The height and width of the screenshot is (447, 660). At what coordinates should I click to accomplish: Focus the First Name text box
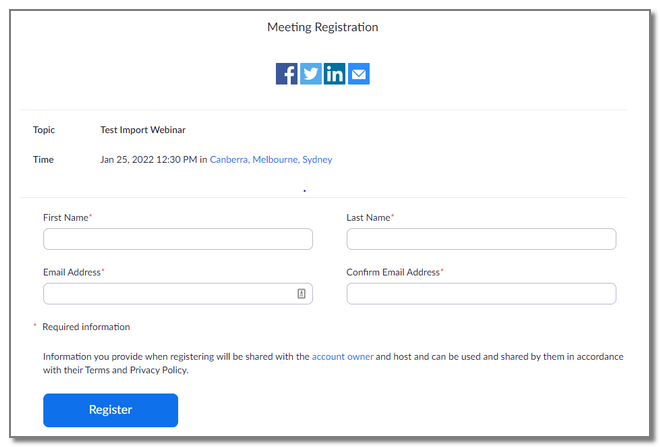(x=177, y=239)
